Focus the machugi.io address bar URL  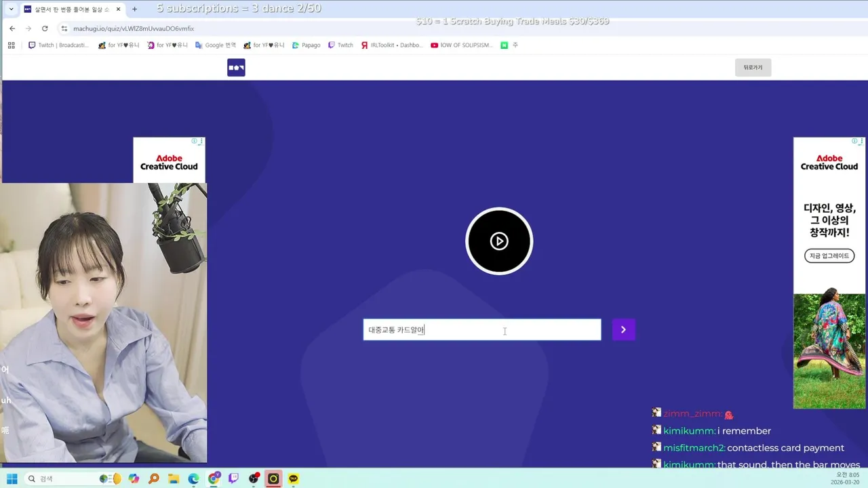(134, 28)
